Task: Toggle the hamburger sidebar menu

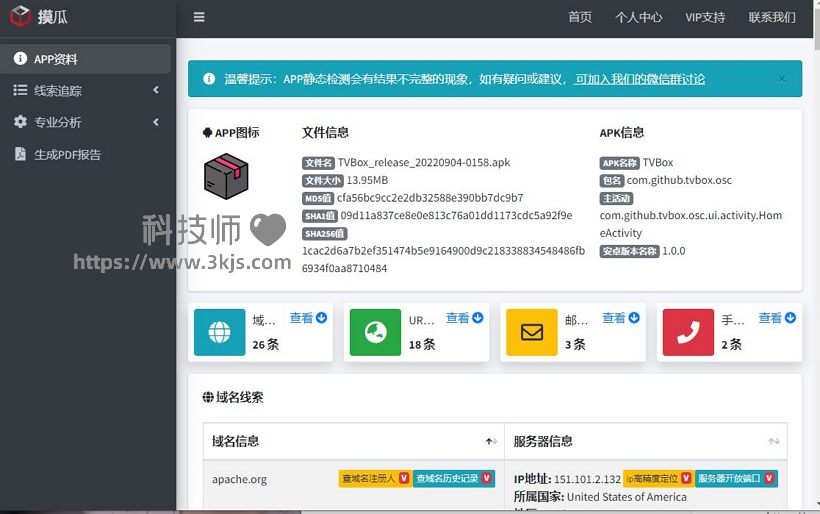Action: 199,17
